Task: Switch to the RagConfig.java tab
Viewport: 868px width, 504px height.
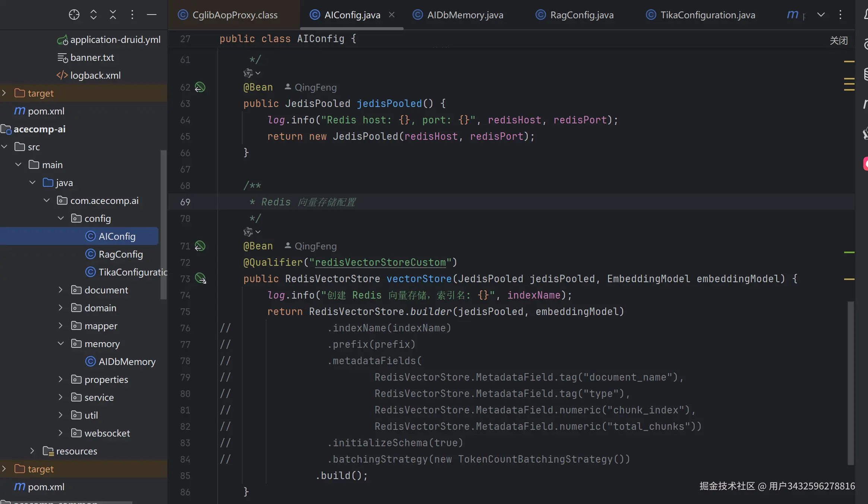Action: coord(581,15)
